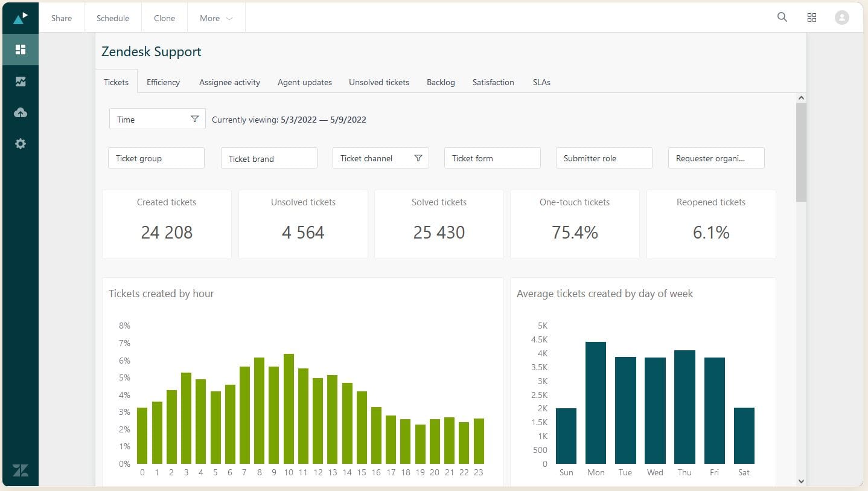
Task: Open the charts/reports icon in the sidebar
Action: click(20, 81)
